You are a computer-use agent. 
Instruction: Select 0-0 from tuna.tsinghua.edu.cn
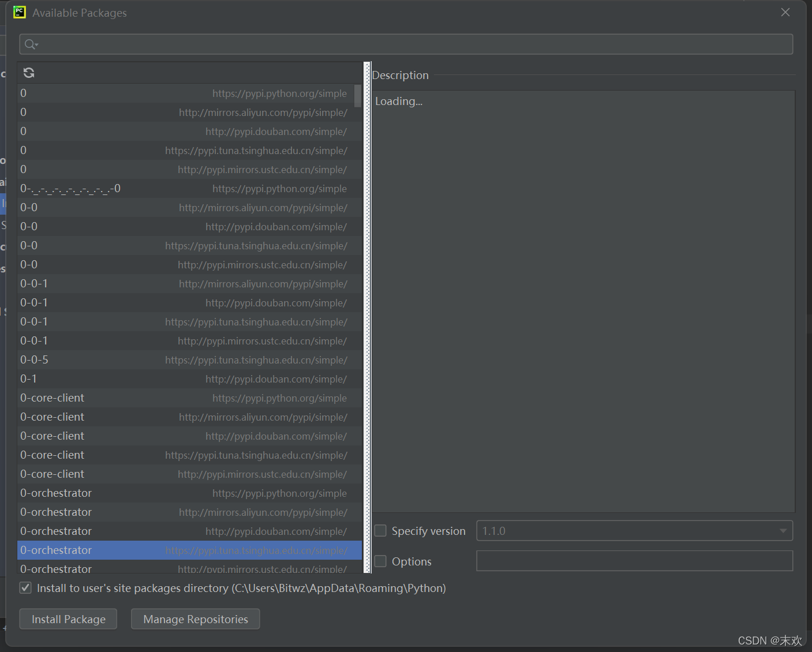pyautogui.click(x=190, y=245)
